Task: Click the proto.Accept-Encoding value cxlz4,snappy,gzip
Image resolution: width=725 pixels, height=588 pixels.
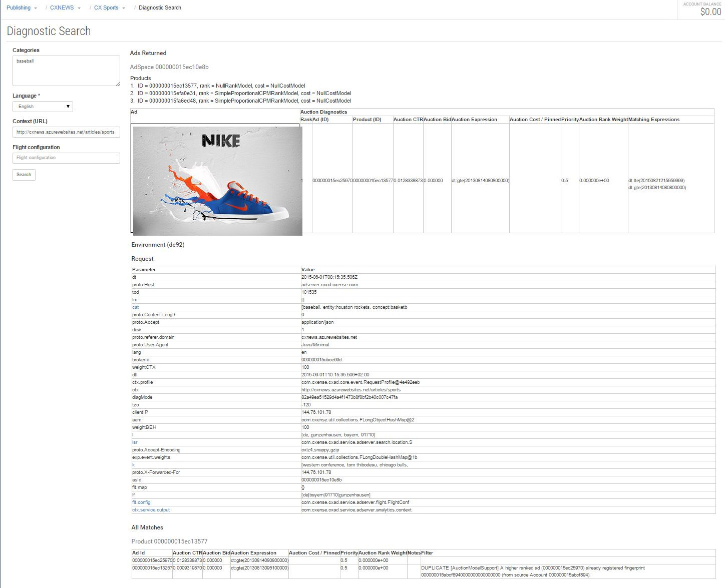Action: coord(320,450)
